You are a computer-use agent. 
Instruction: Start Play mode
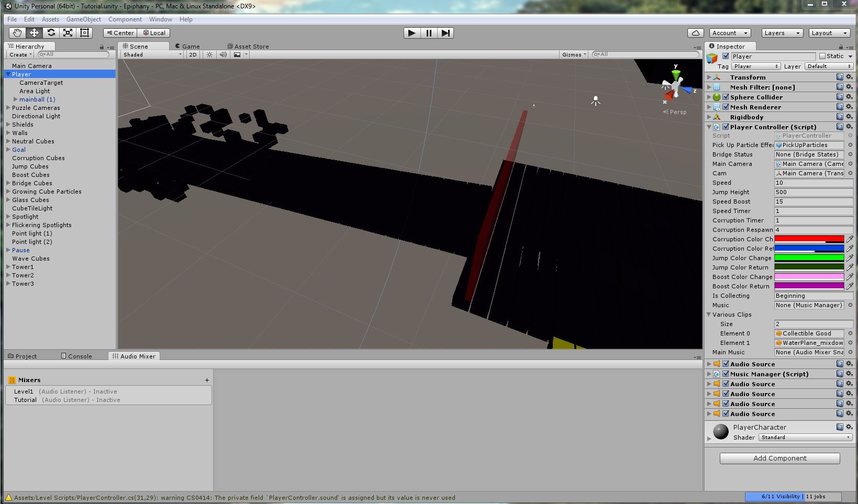(x=412, y=33)
